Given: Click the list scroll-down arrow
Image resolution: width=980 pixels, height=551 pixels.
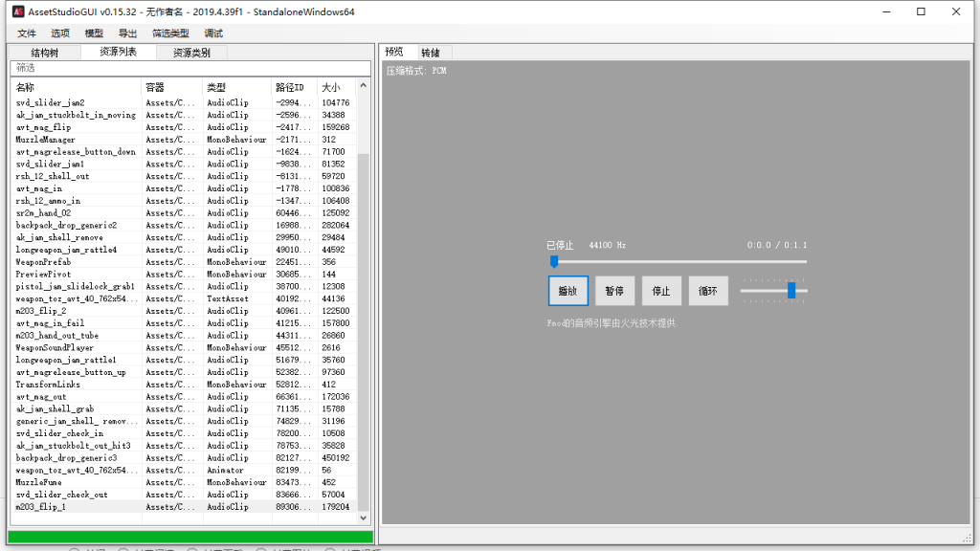Looking at the screenshot, I should (363, 518).
